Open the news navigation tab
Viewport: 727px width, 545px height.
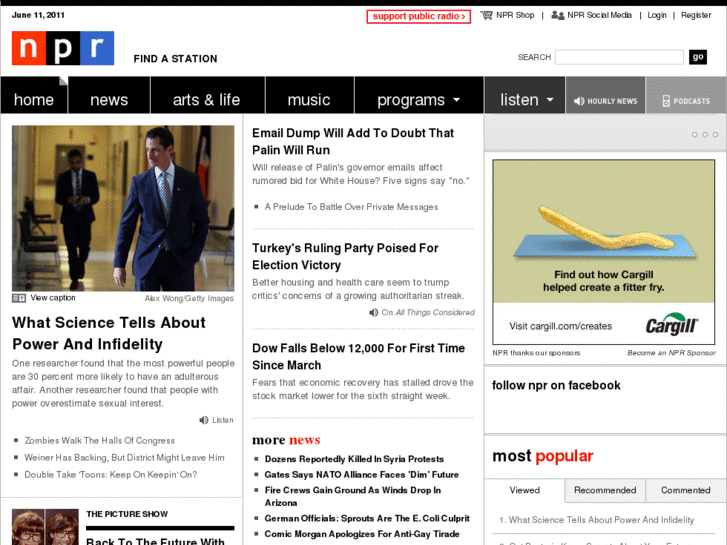pyautogui.click(x=109, y=96)
